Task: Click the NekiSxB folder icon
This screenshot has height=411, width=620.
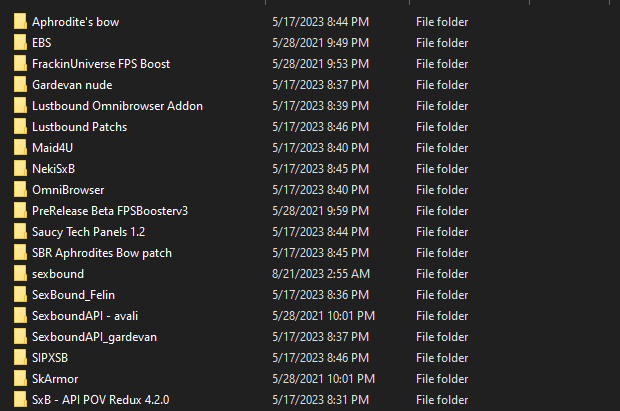Action: (x=20, y=169)
